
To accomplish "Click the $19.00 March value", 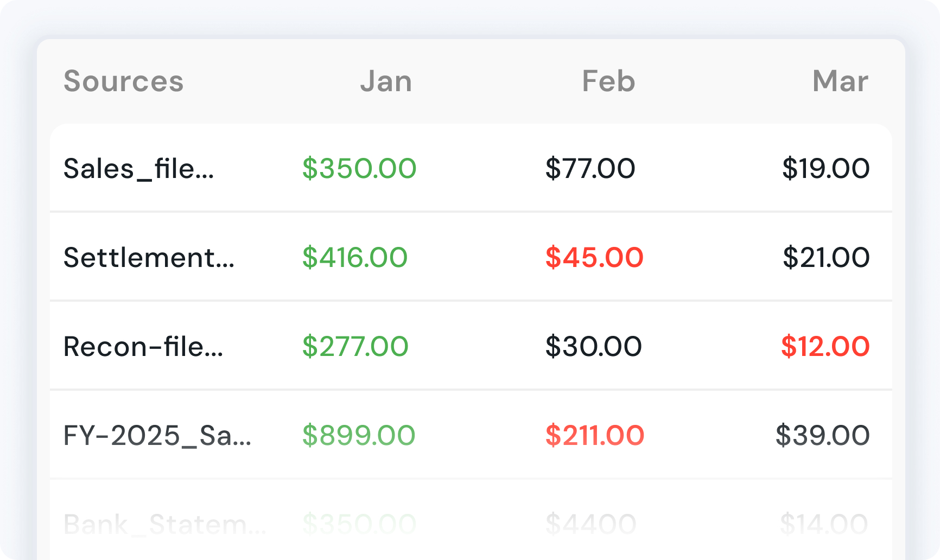I will coord(825,168).
